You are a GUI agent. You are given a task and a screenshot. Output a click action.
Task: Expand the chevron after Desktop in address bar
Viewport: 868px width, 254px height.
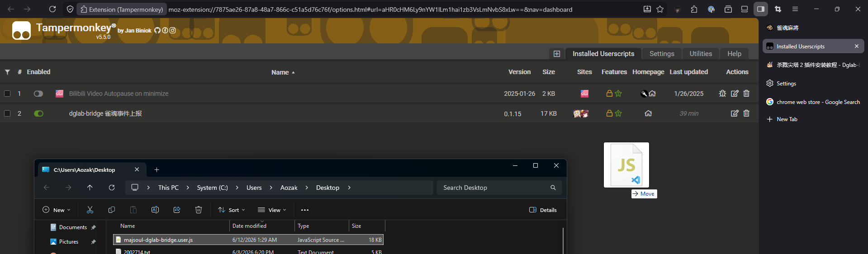click(x=349, y=188)
